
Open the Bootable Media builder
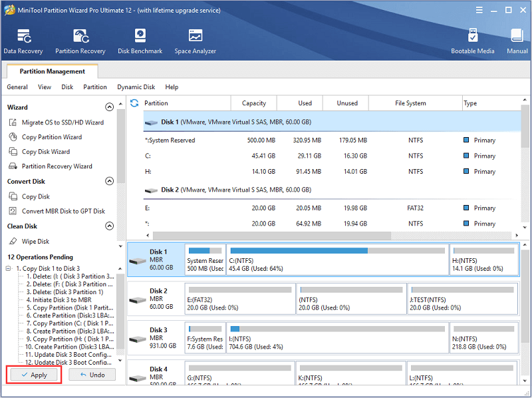point(472,41)
